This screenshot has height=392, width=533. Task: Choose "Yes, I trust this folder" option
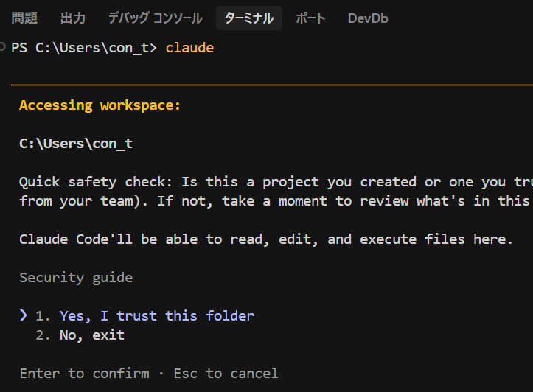pos(156,315)
